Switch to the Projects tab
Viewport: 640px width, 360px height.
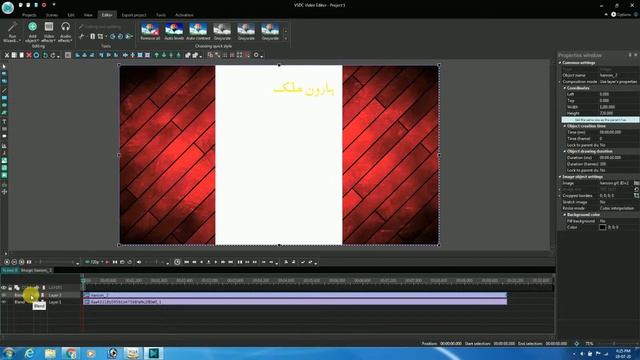pyautogui.click(x=29, y=15)
